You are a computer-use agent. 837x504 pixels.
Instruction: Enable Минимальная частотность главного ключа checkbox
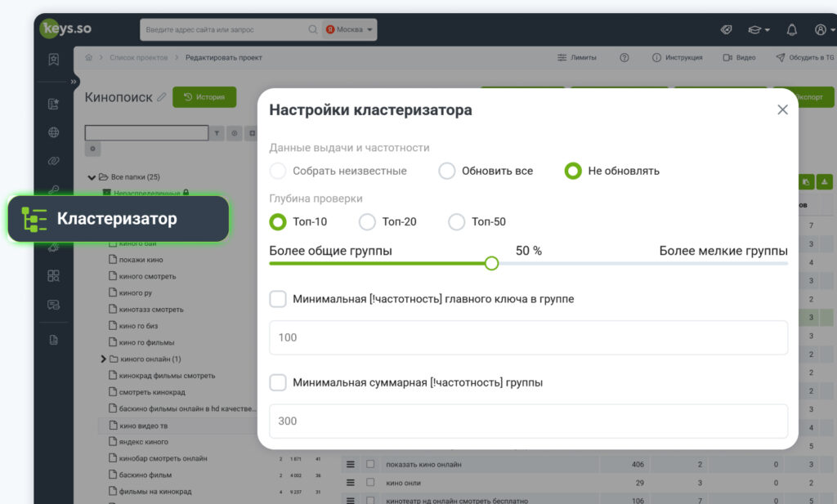278,299
